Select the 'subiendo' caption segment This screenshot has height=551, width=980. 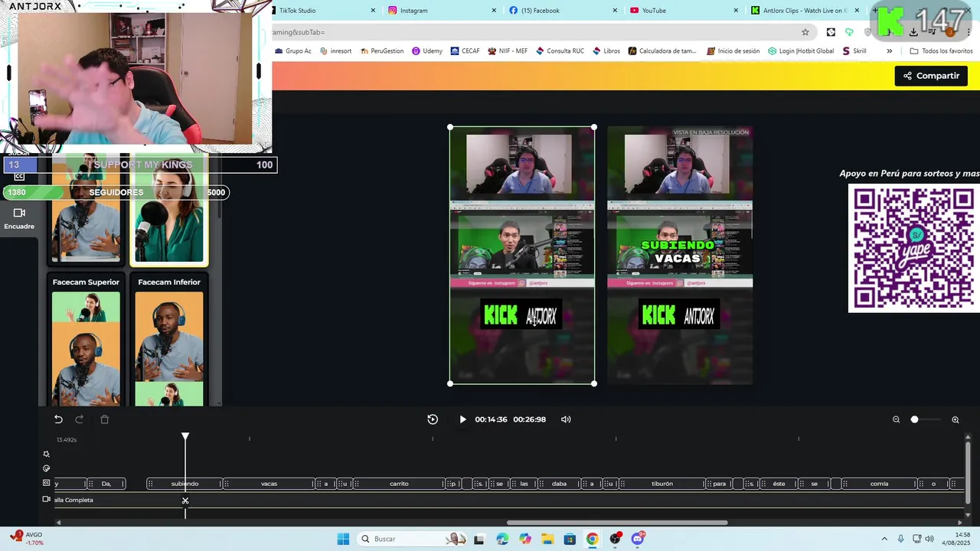click(x=185, y=484)
